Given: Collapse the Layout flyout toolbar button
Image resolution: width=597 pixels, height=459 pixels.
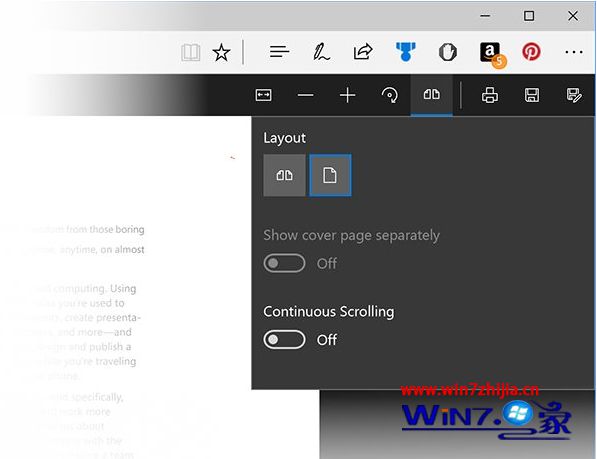Looking at the screenshot, I should [x=431, y=95].
